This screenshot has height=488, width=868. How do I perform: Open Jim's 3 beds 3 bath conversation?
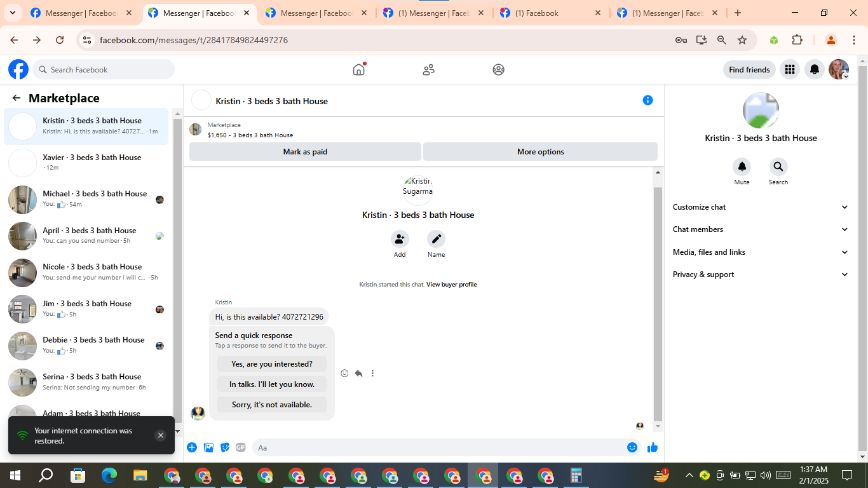tap(86, 309)
